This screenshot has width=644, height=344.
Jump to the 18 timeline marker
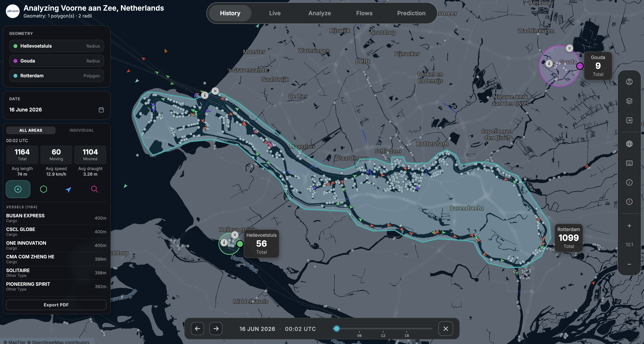407,335
